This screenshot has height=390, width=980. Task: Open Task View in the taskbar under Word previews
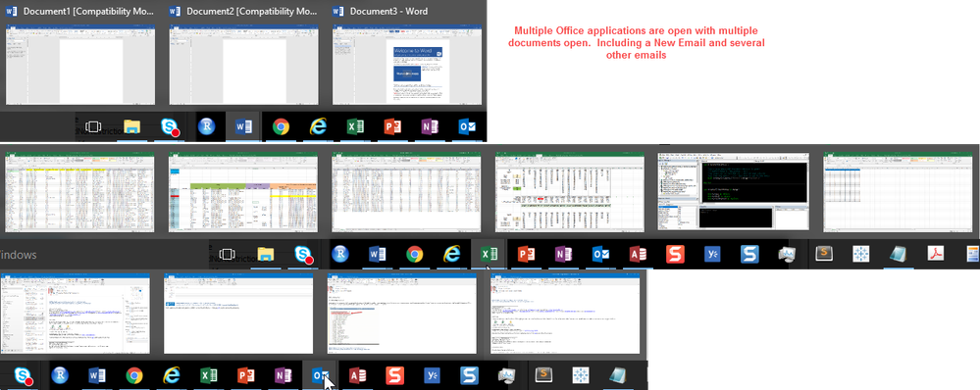pos(93,126)
